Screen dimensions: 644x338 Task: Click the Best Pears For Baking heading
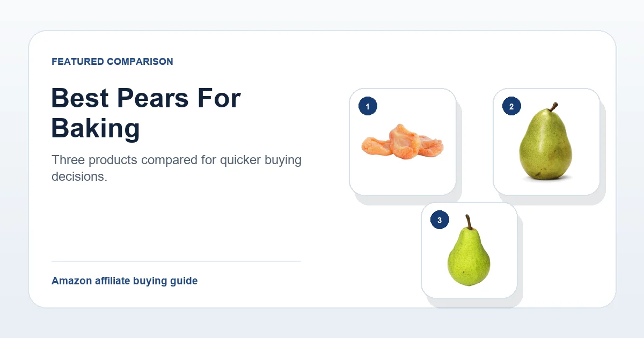[x=146, y=113]
